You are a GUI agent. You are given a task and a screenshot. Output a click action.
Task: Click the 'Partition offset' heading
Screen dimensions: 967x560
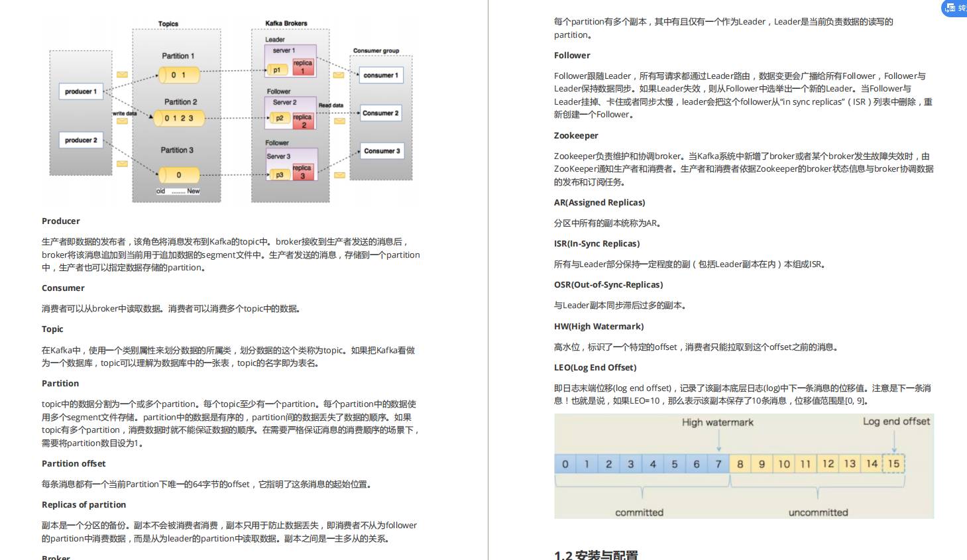click(74, 464)
